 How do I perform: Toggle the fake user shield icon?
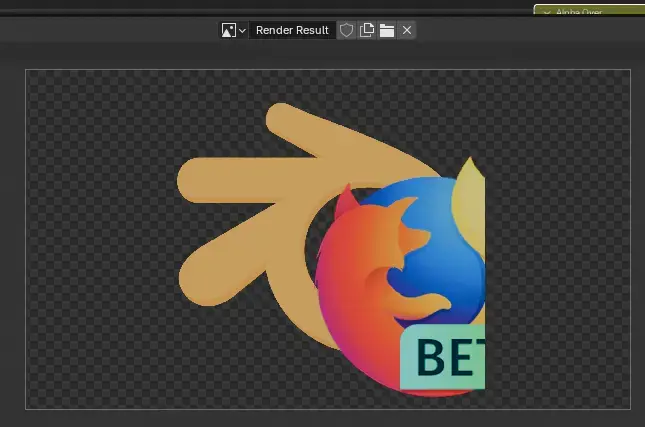(346, 30)
